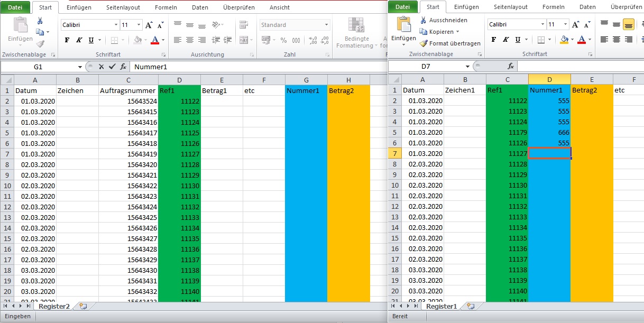Switch to the Ansicht tab in the Register2 window
This screenshot has width=644, height=323.
(280, 7)
